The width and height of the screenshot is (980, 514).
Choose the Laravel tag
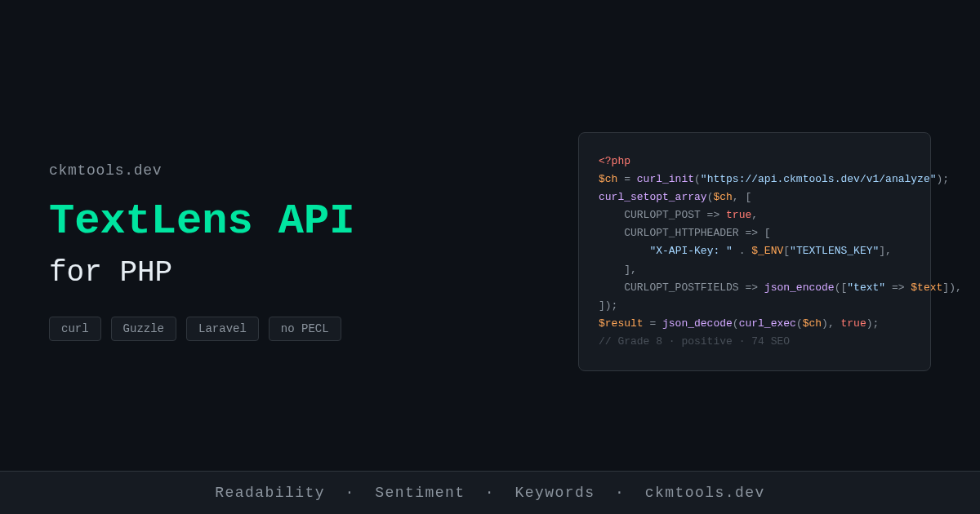click(222, 329)
